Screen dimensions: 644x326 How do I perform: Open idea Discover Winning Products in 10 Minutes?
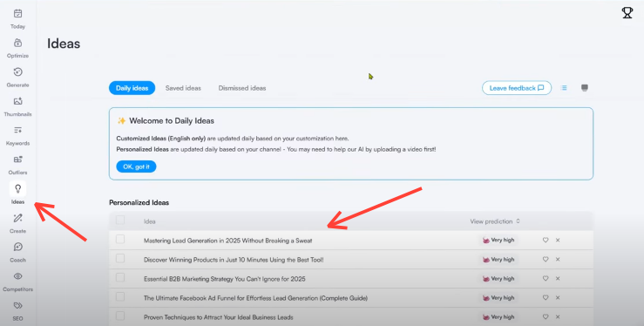tap(234, 260)
